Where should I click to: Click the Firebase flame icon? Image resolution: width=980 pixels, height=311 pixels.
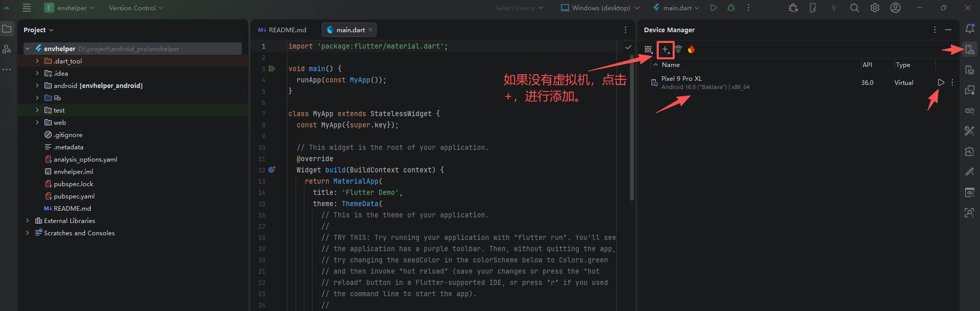(x=691, y=50)
